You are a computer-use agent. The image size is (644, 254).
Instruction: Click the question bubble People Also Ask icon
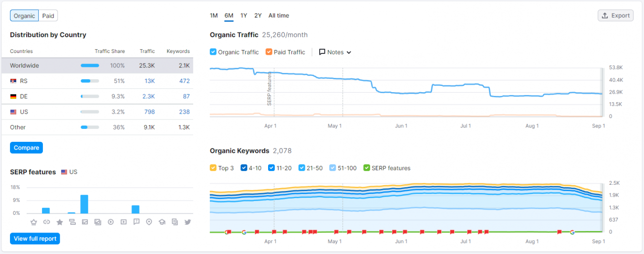coord(136,222)
